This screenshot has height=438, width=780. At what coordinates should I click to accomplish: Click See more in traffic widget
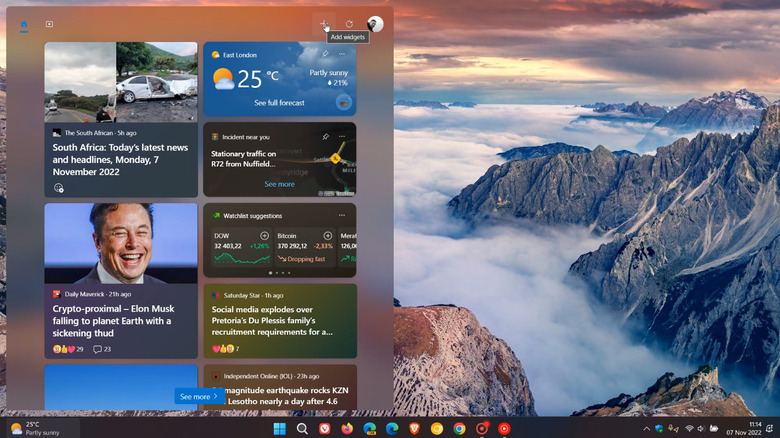[x=279, y=184]
